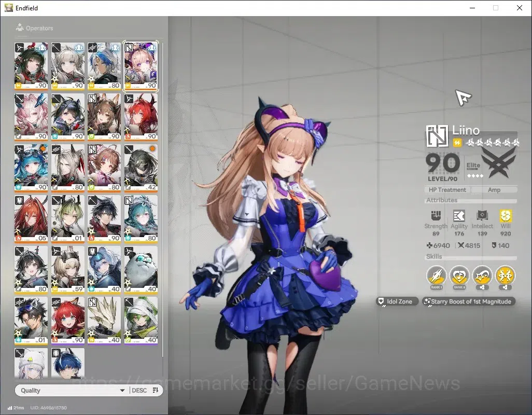This screenshot has height=415, width=532.
Task: Toggle the sort order arrows icon
Action: coord(156,390)
